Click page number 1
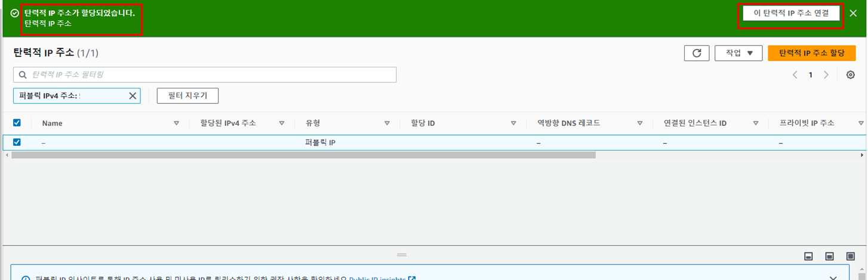868x280 pixels. tap(810, 75)
